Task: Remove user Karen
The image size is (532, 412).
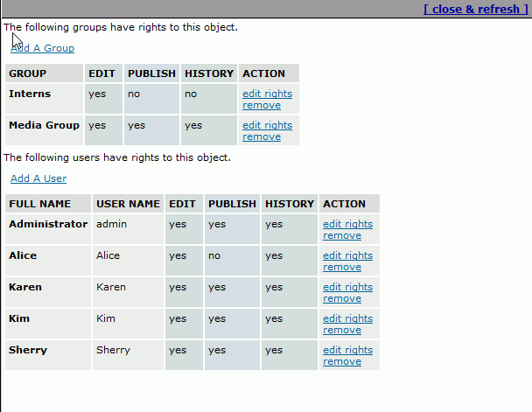Action: [x=342, y=299]
